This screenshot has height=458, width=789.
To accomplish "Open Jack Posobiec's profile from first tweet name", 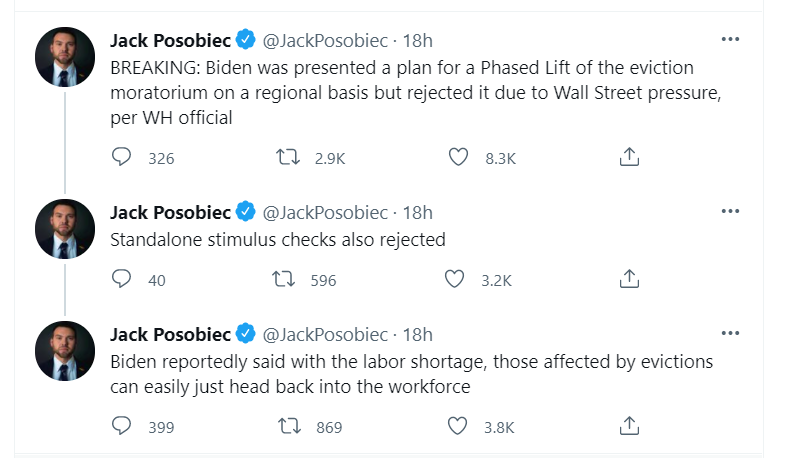I will pos(170,41).
